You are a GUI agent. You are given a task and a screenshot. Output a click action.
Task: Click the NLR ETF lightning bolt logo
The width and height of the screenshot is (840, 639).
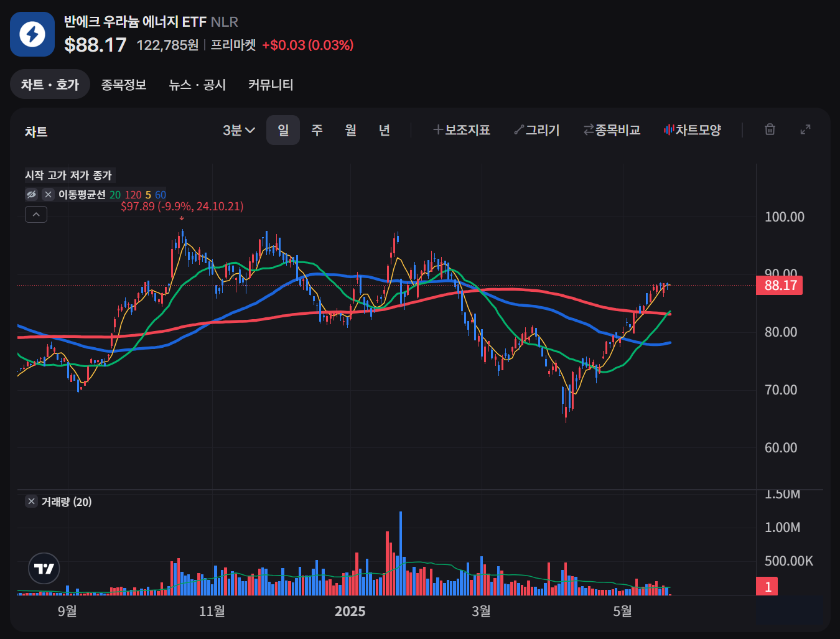pyautogui.click(x=32, y=34)
